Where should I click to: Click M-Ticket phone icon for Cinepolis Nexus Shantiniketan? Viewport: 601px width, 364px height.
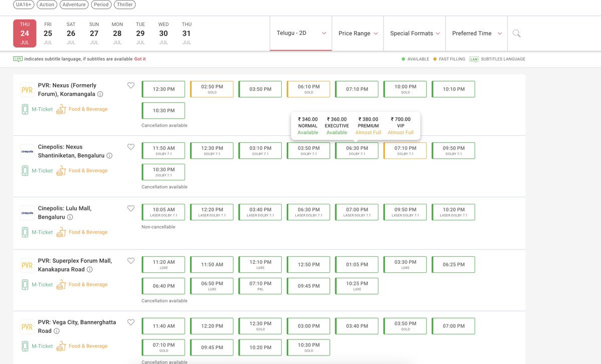[25, 171]
